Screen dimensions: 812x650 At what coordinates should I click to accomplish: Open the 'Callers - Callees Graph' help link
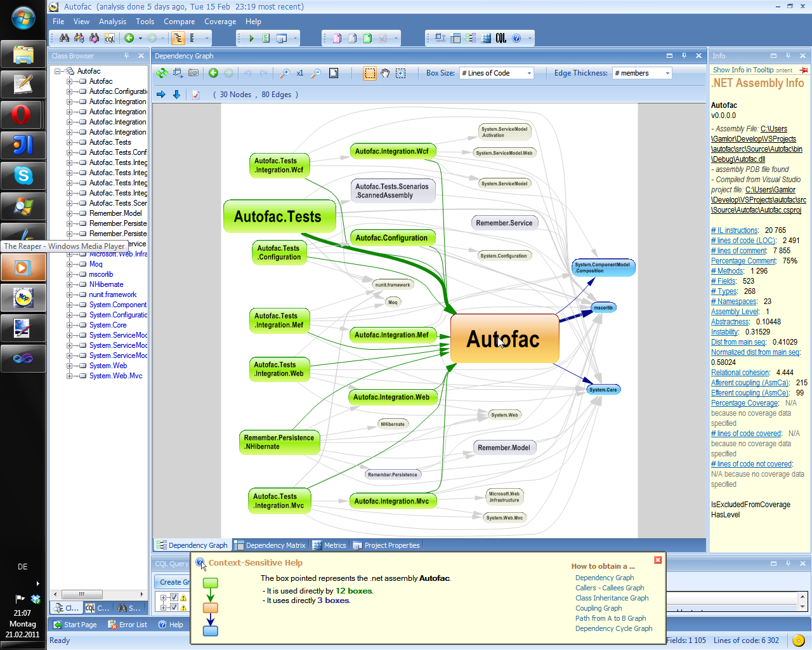pos(610,588)
